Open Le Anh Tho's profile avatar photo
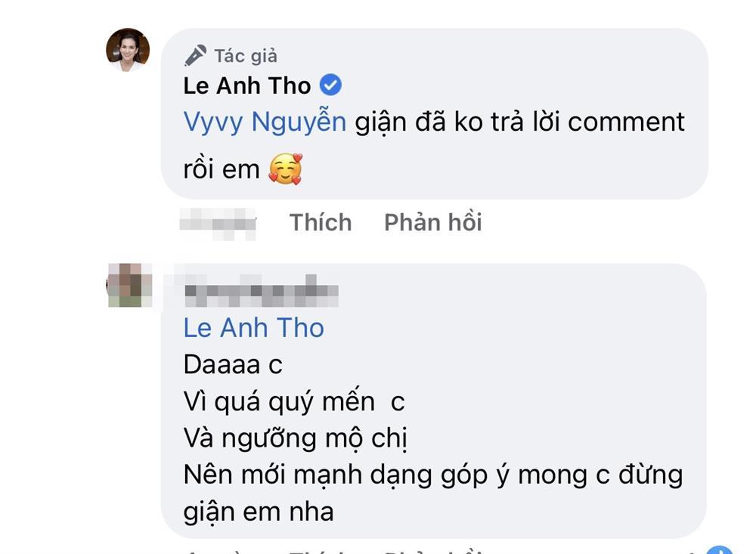The image size is (756, 554). coord(128,47)
